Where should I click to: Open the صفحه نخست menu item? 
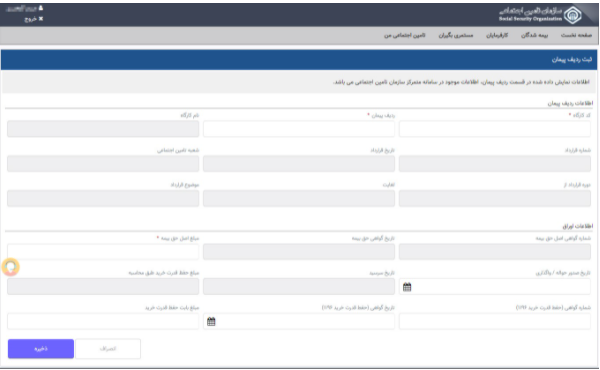click(576, 35)
